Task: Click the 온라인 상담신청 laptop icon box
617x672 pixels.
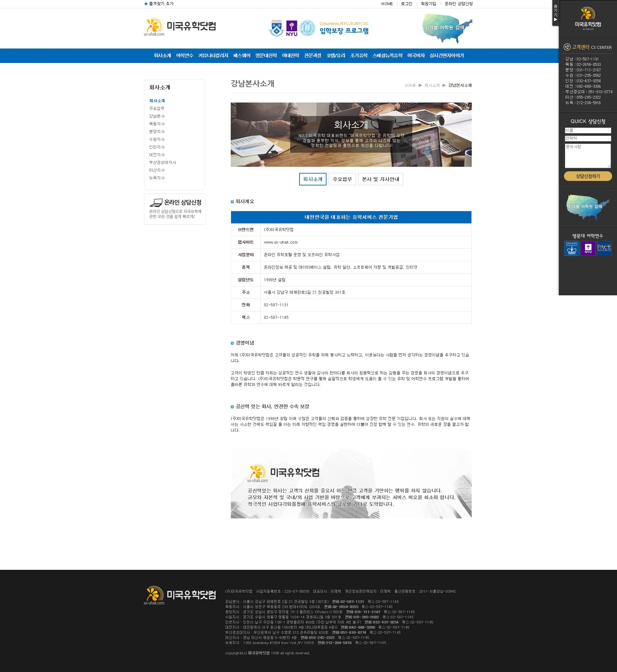Action: [174, 209]
